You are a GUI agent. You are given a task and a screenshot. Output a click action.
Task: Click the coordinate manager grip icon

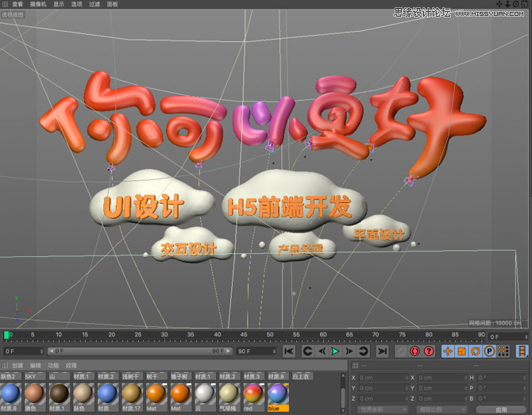tap(355, 365)
